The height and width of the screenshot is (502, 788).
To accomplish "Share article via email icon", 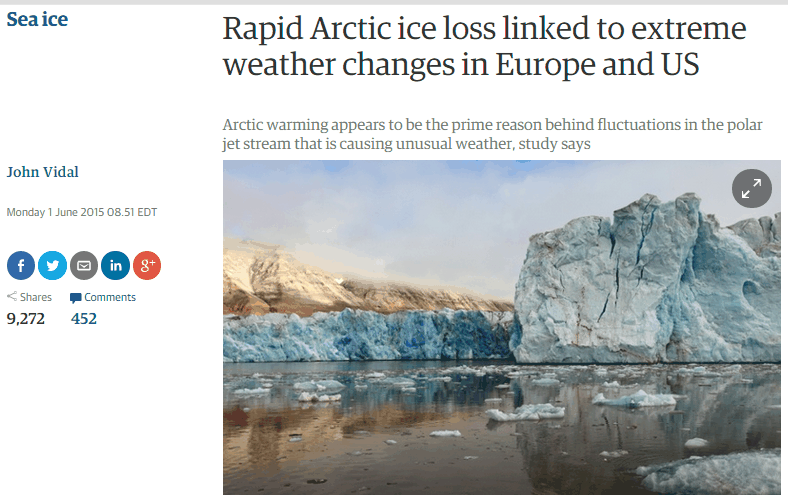I will pyautogui.click(x=84, y=265).
